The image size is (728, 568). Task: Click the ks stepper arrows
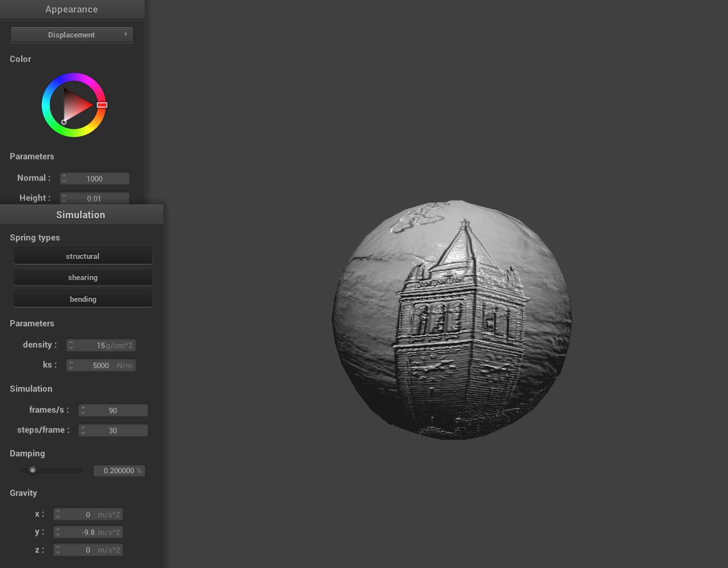click(71, 365)
